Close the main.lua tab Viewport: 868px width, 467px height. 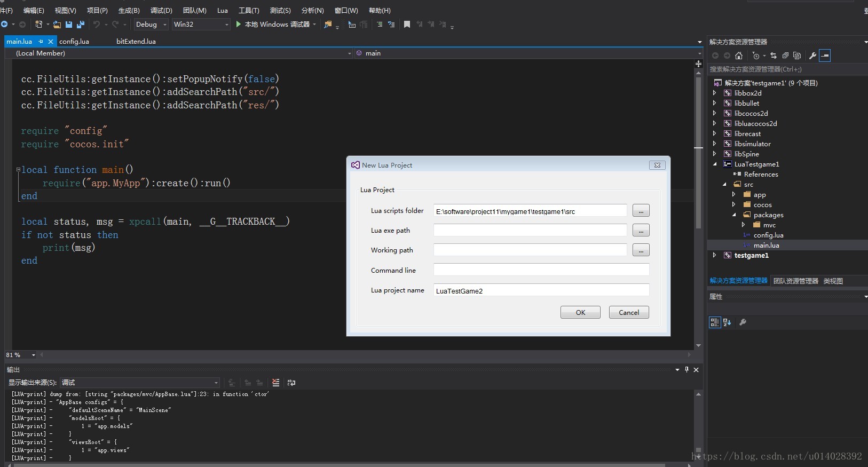(51, 41)
